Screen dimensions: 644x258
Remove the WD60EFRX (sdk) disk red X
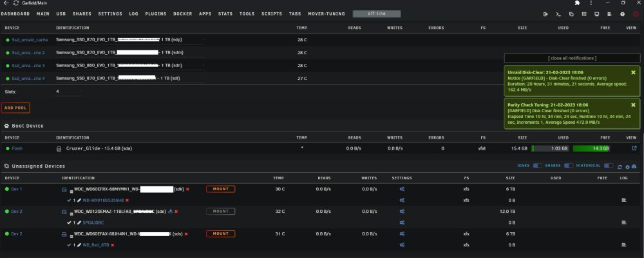187,189
